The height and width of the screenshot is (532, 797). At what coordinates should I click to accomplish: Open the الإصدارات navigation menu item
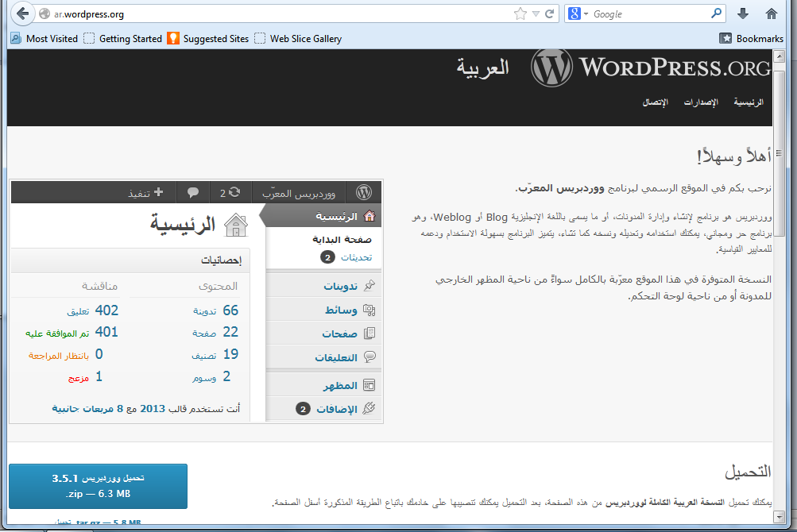[700, 102]
